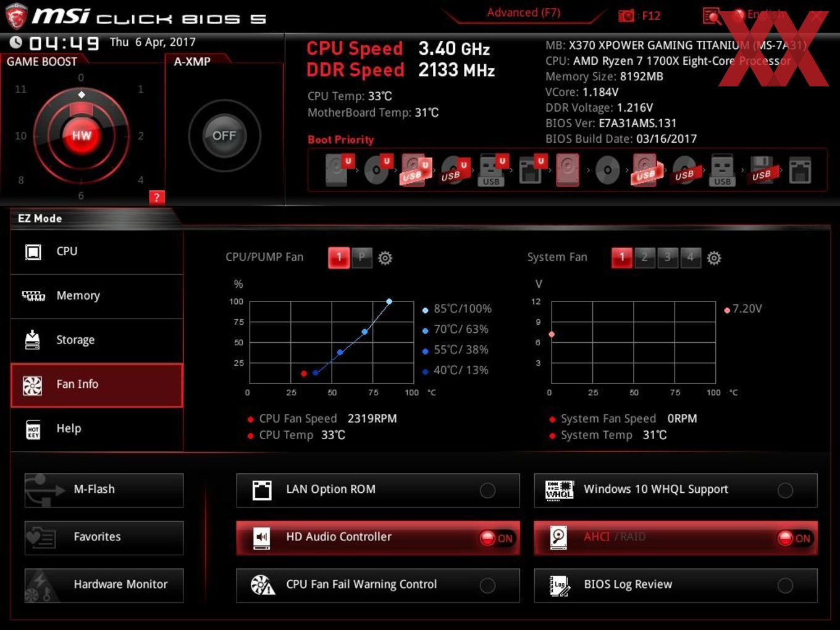Select the legacy hard disk boot icon without USB tag
Screen dimensions: 840x630
point(568,170)
